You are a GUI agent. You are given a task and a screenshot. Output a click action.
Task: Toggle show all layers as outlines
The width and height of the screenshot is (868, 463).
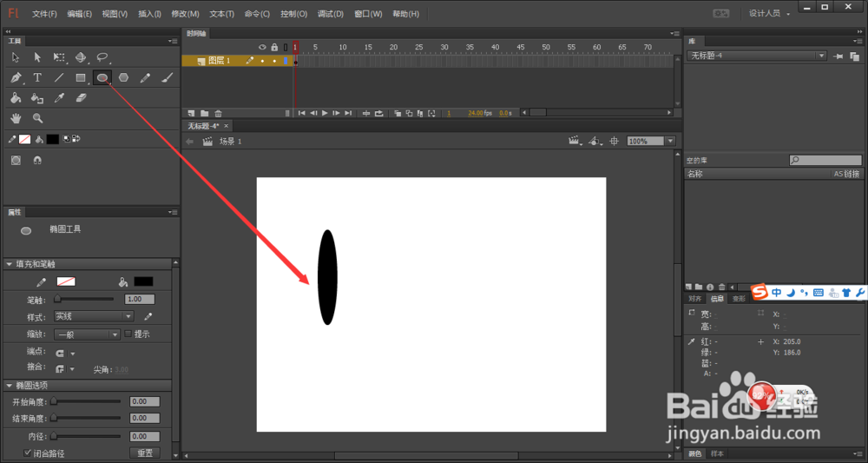click(286, 48)
